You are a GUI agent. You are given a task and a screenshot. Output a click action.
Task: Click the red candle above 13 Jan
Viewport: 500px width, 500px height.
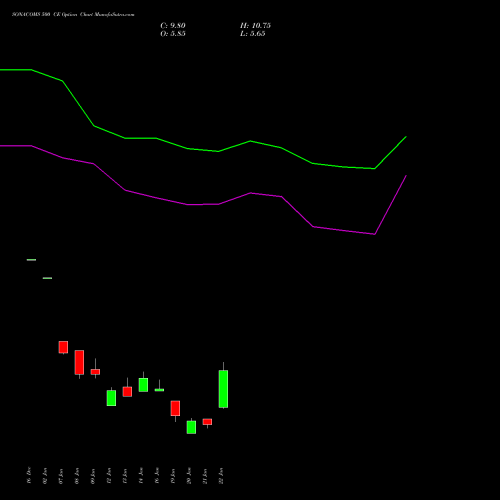(127, 392)
